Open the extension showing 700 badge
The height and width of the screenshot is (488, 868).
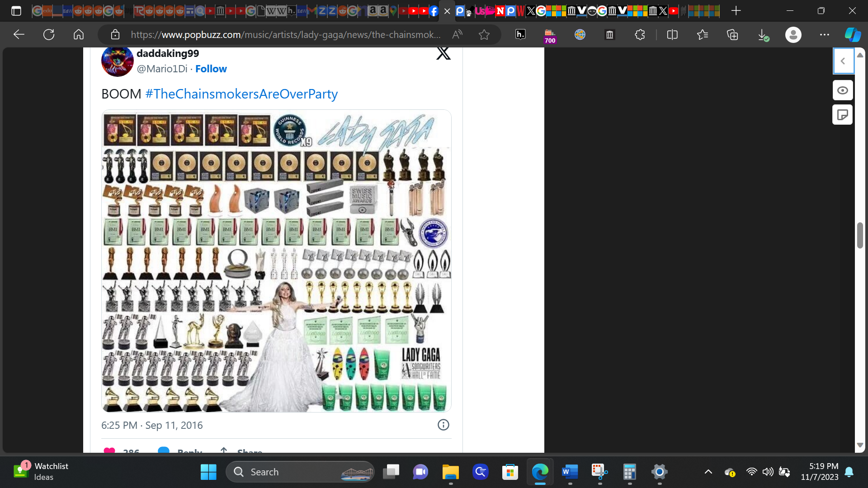[x=550, y=35]
